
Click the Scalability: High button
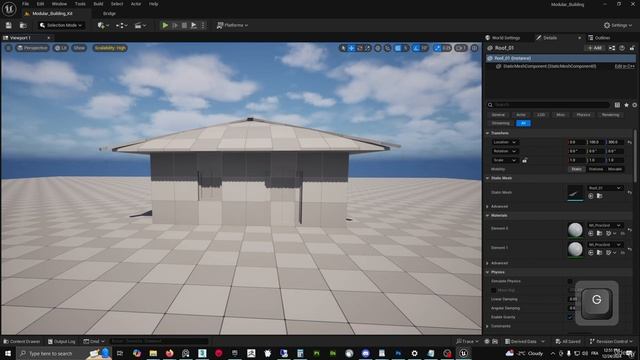click(x=110, y=48)
